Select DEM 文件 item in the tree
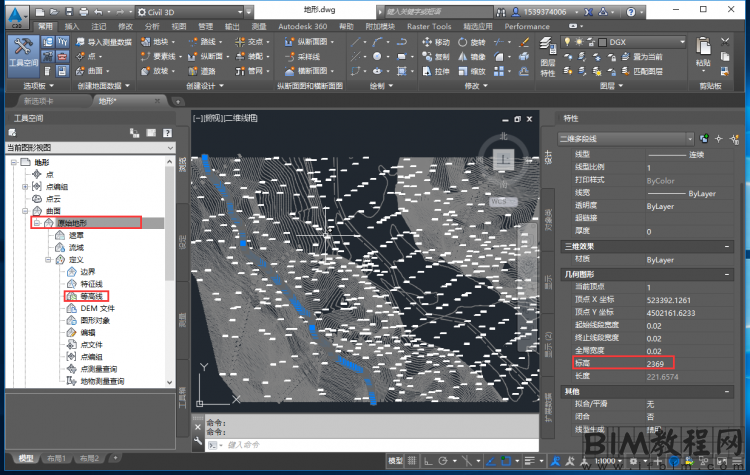This screenshot has height=475, width=750. [x=97, y=308]
